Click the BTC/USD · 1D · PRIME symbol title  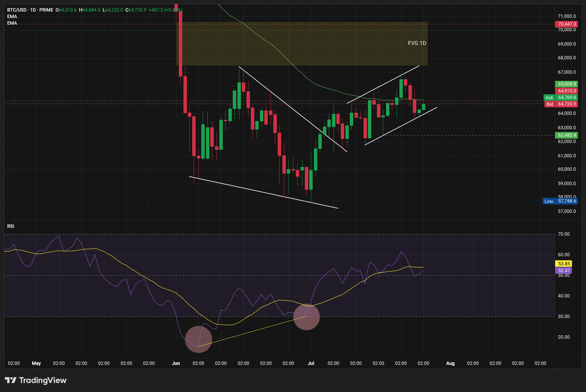click(x=29, y=10)
